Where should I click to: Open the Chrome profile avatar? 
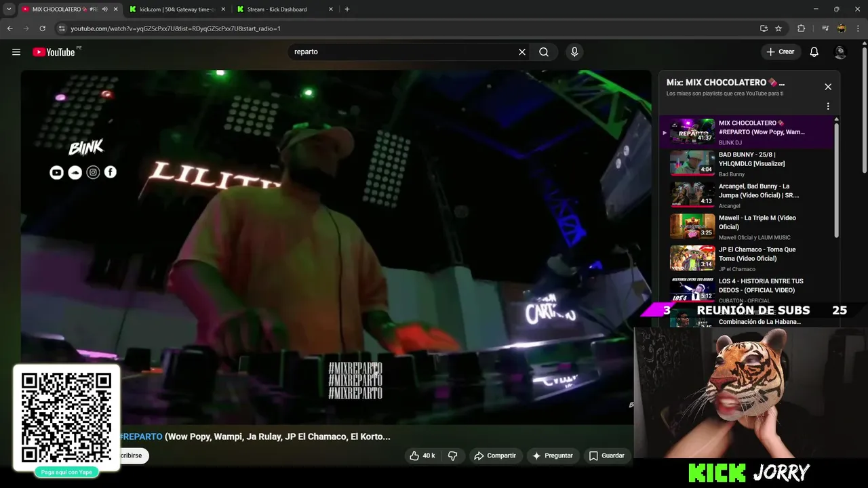pos(842,28)
